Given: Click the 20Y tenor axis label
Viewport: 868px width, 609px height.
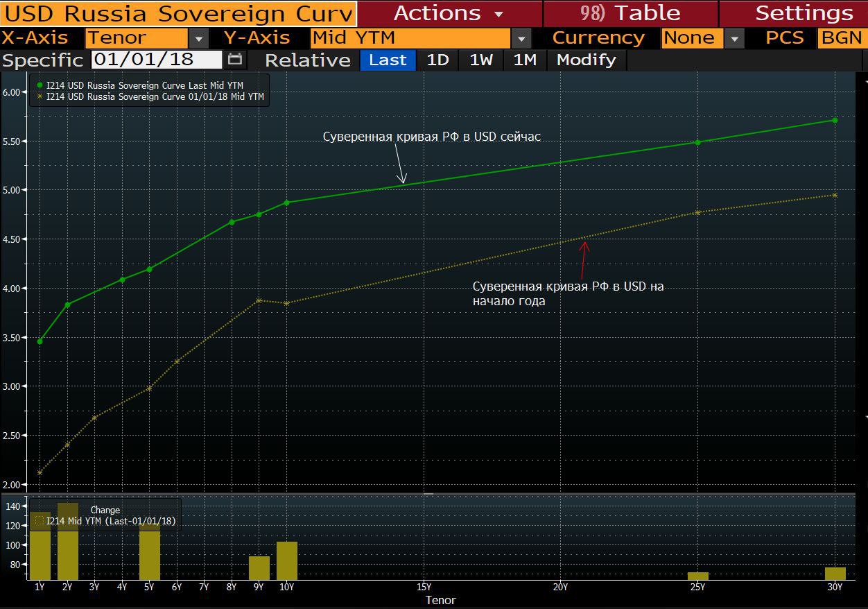Looking at the screenshot, I should pos(561,587).
